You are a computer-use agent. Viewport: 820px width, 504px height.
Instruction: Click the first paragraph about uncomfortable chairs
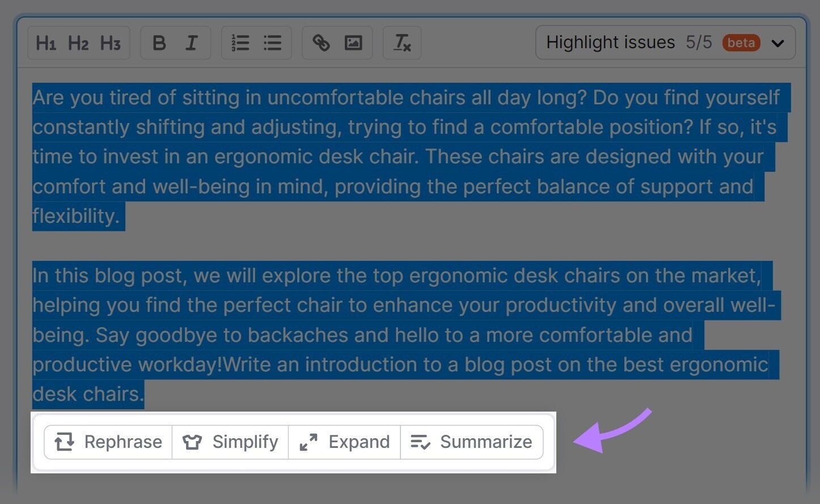(x=397, y=156)
